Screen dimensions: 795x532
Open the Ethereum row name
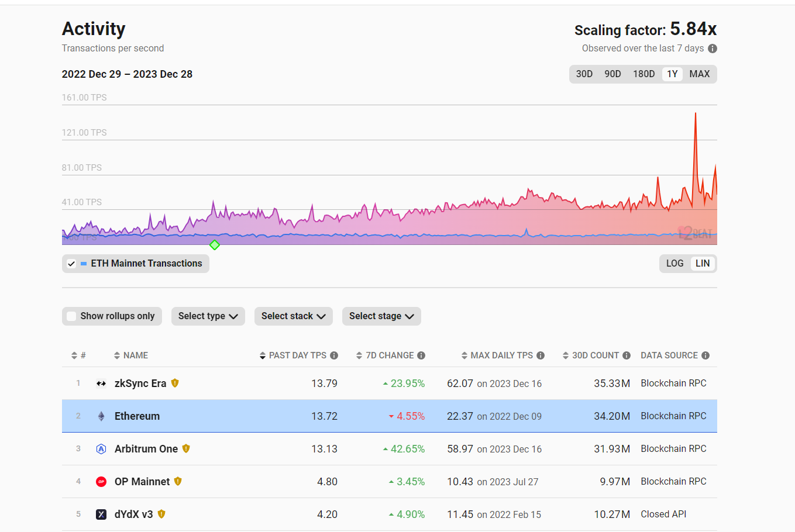[137, 416]
